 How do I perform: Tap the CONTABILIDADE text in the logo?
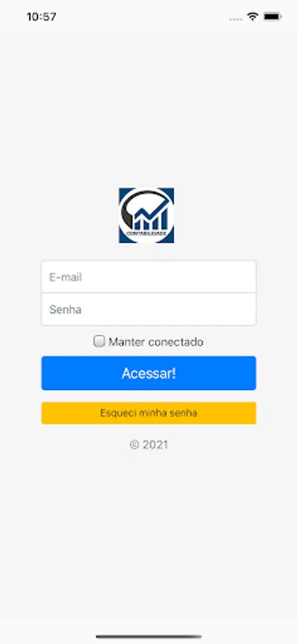(147, 233)
